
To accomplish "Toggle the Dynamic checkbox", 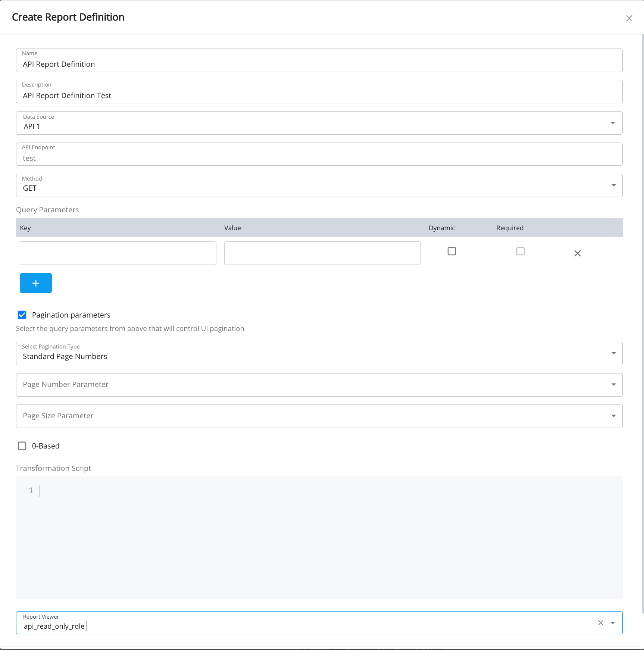I will [451, 251].
